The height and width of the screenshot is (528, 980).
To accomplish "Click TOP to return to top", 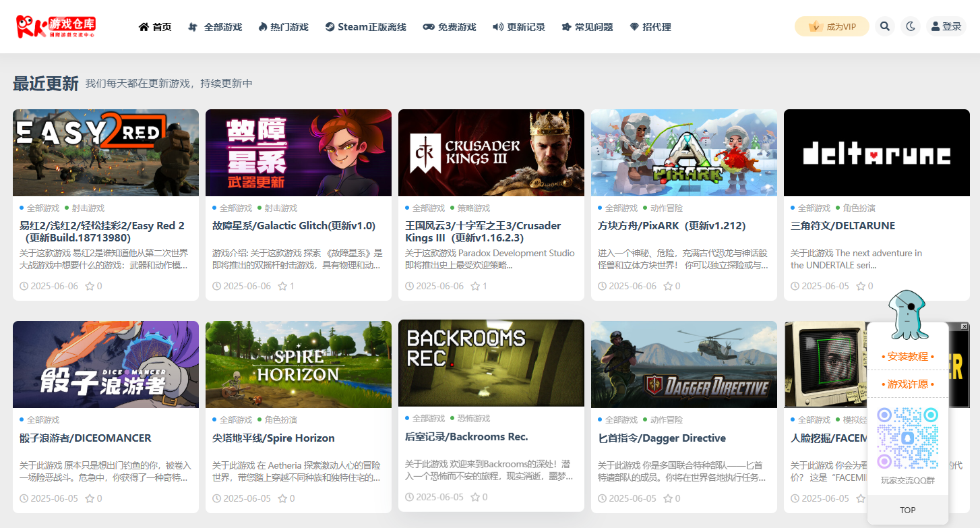I will (x=907, y=510).
